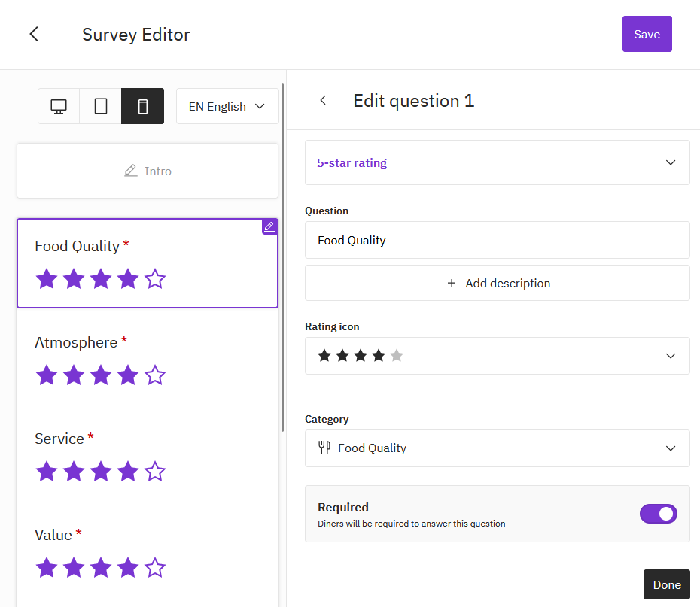Screen dimensions: 700x607
Task: Open the Rating icon dropdown
Action: [497, 356]
